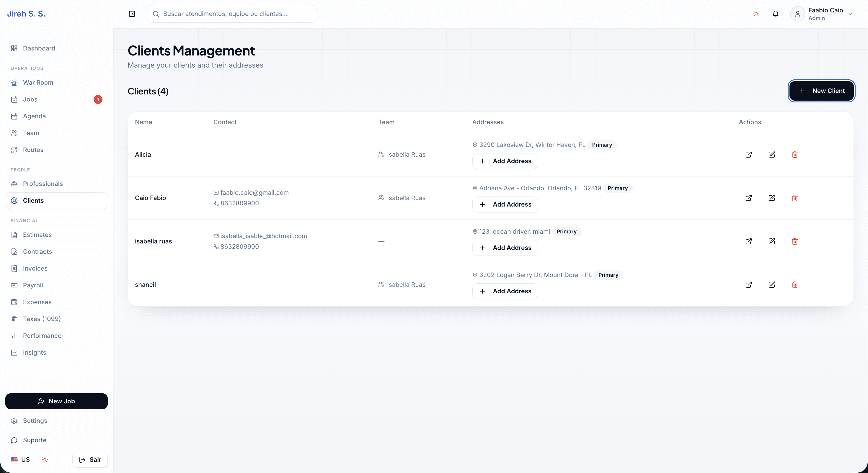This screenshot has height=473, width=868.
Task: Expand Faabio Caio account menu chevron
Action: pos(850,14)
